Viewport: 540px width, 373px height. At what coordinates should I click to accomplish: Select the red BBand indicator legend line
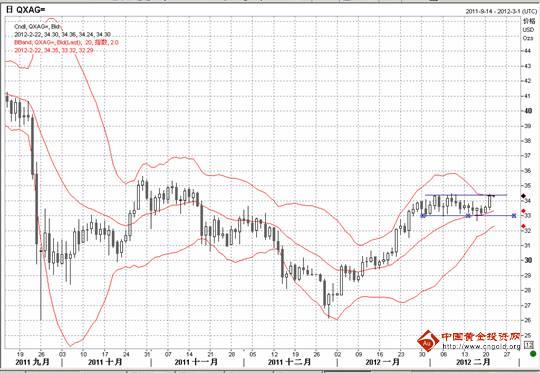point(66,42)
